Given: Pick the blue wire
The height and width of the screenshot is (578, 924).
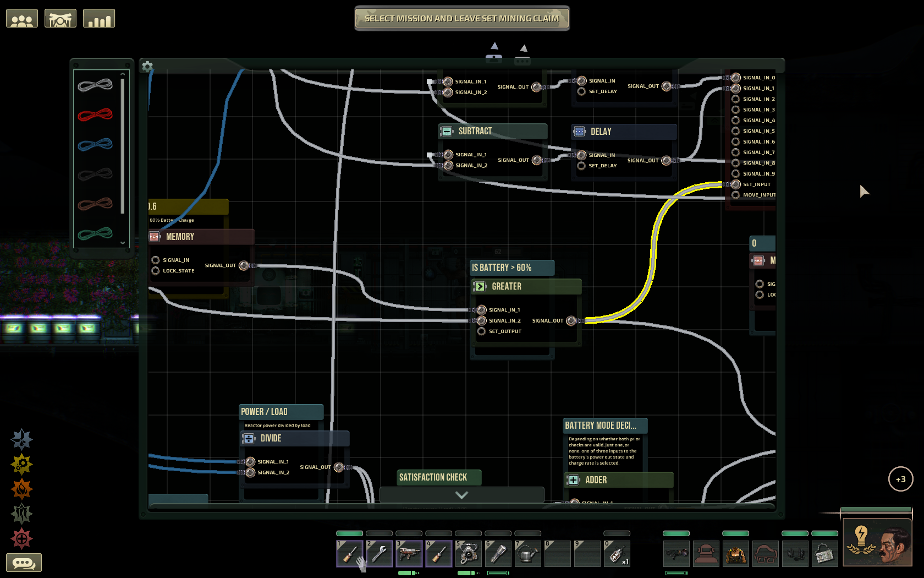Looking at the screenshot, I should coord(95,144).
